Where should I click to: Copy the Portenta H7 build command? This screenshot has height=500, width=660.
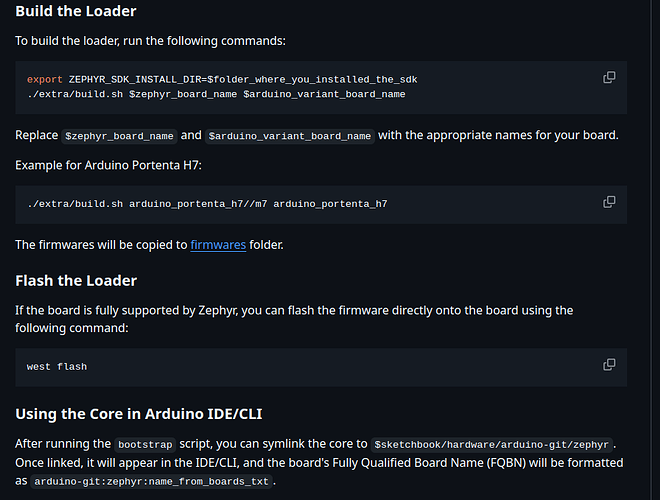609,202
